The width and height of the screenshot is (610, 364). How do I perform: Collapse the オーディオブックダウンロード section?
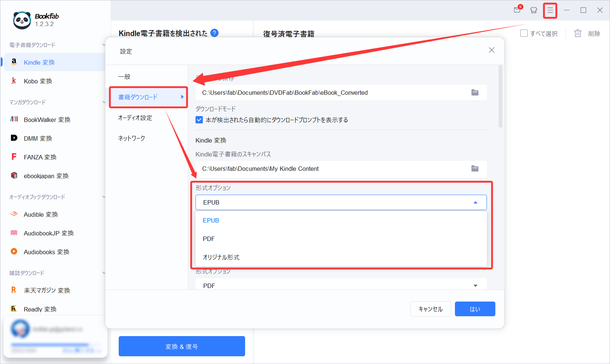[104, 197]
